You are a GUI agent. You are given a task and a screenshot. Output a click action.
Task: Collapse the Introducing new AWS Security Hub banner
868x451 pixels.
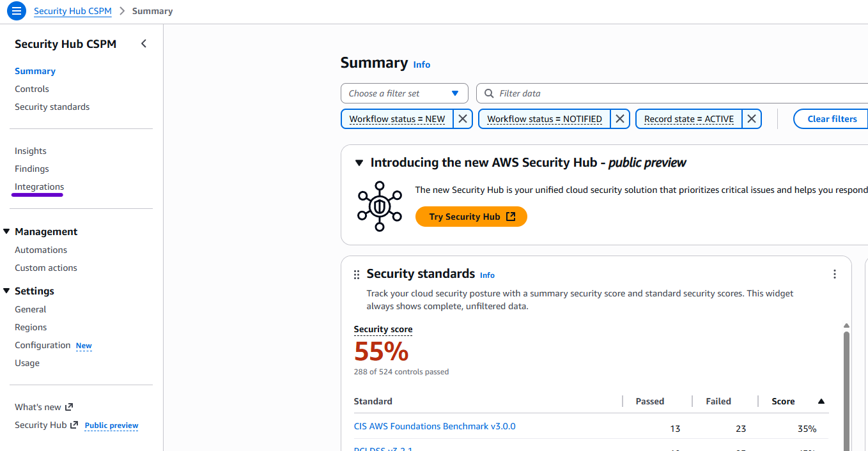coord(359,162)
